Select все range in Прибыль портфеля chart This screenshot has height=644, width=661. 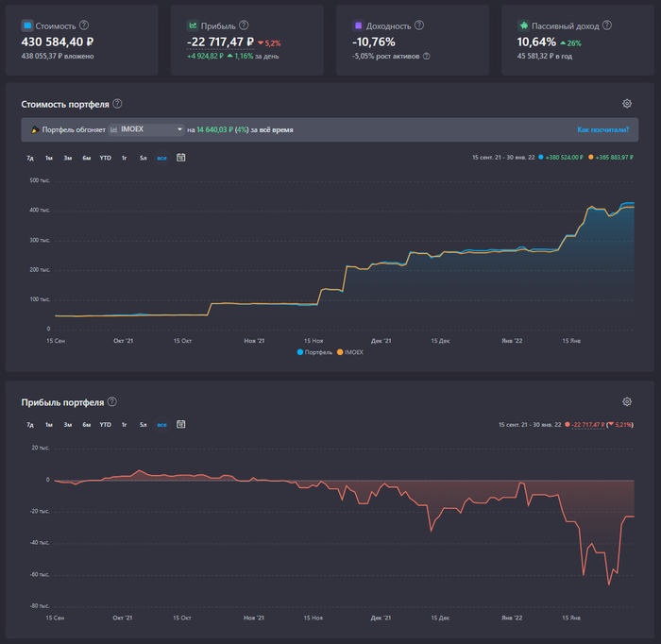(x=161, y=425)
